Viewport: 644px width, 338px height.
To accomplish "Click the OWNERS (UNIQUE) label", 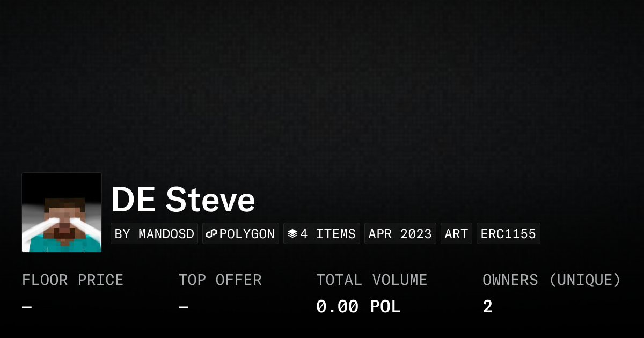I will point(551,280).
